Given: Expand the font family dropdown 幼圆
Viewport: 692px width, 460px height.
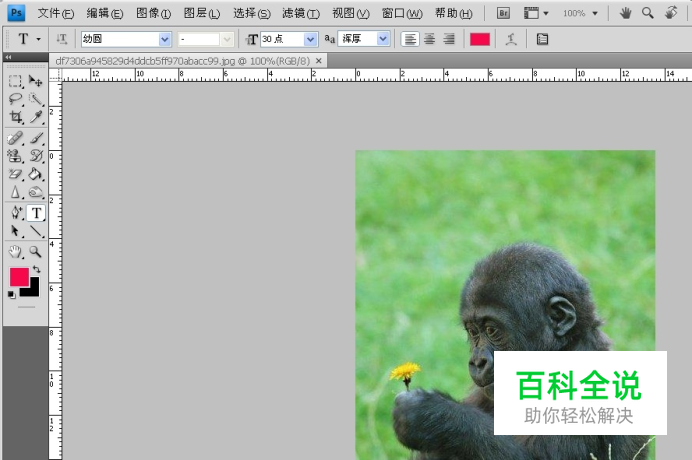Looking at the screenshot, I should 165,39.
